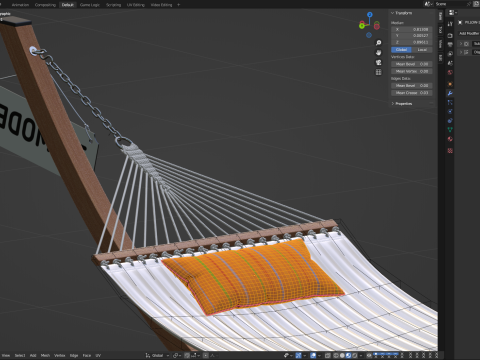Switch to solid shading mode
Screen dimensions: 480x360
(x=342, y=355)
